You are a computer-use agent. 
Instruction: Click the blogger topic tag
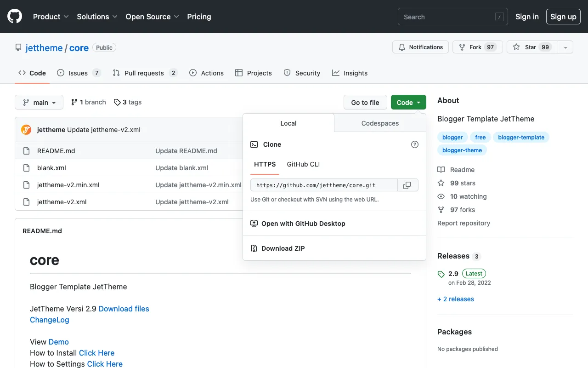click(x=452, y=137)
